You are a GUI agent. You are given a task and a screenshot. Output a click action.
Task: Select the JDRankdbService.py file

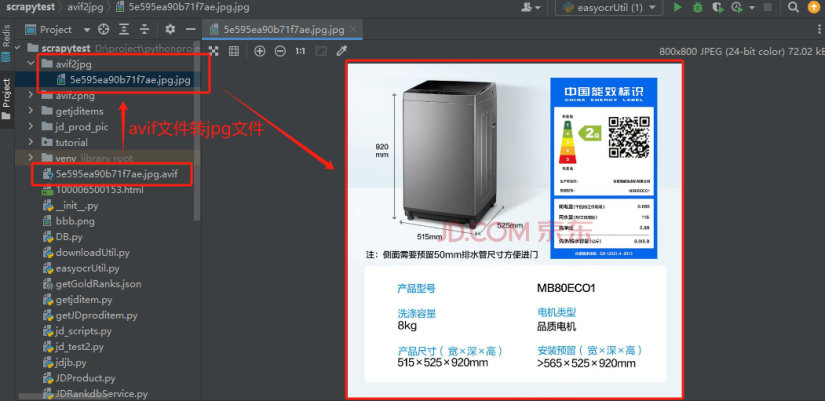pos(102,394)
